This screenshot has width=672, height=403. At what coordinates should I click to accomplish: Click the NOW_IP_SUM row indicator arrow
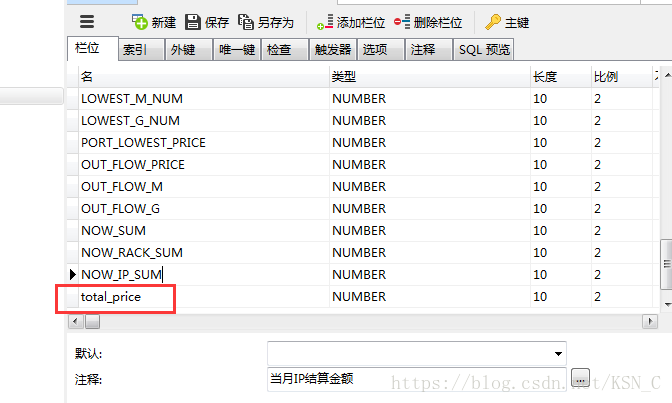click(72, 274)
